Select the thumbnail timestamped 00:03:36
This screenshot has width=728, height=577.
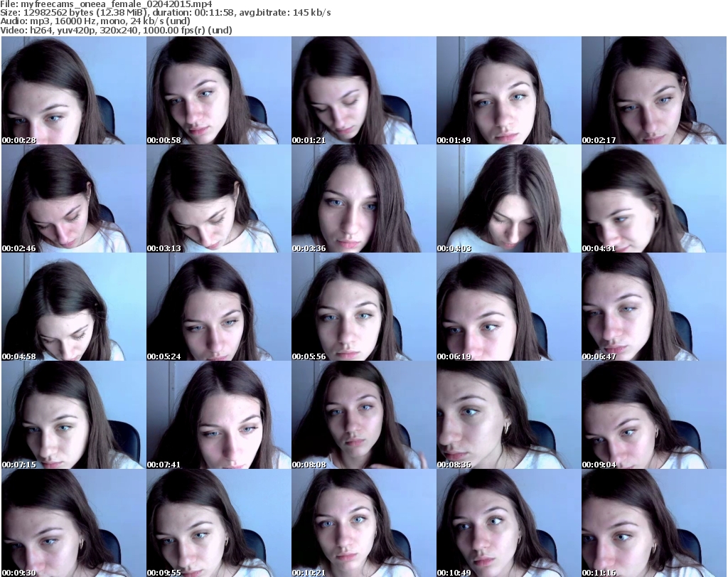(363, 198)
